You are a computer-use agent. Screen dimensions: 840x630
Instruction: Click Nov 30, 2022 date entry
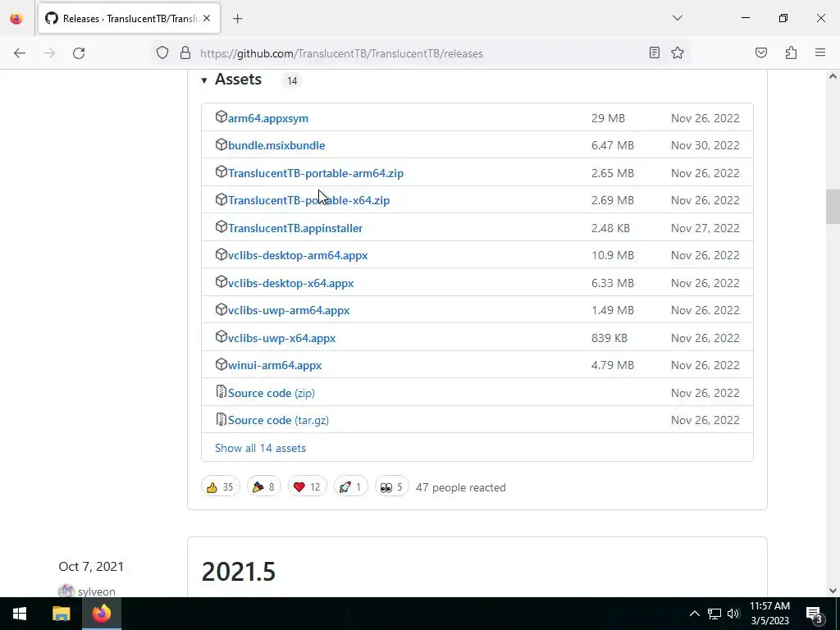[x=705, y=145]
